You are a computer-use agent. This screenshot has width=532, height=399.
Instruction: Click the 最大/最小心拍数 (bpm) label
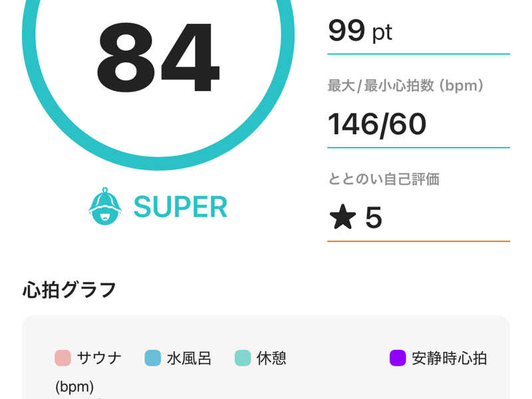coord(406,86)
